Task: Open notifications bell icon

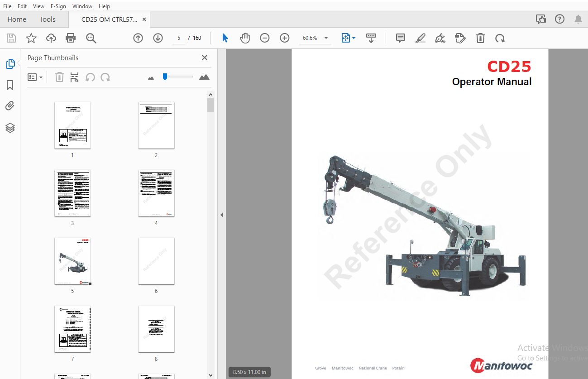Action: point(578,19)
